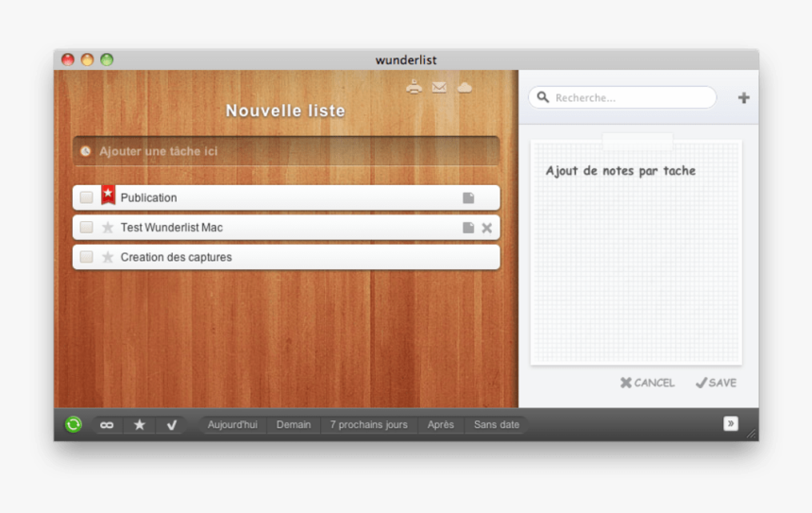
Task: Click into the note text area
Action: [636, 252]
